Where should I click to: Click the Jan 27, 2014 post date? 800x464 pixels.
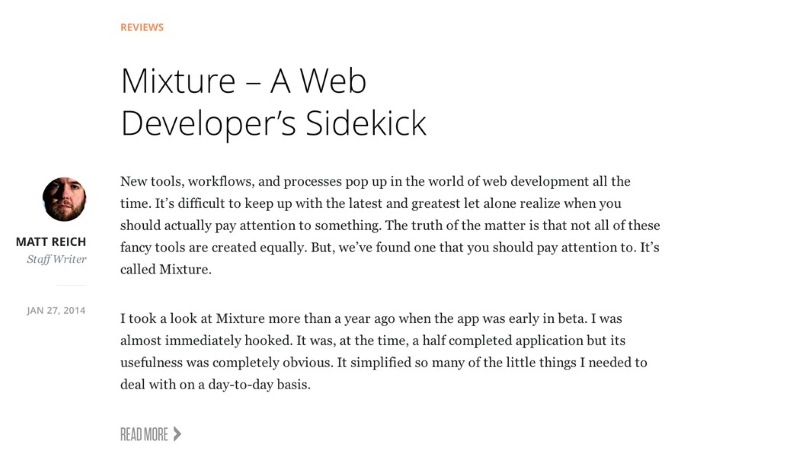[x=56, y=310]
